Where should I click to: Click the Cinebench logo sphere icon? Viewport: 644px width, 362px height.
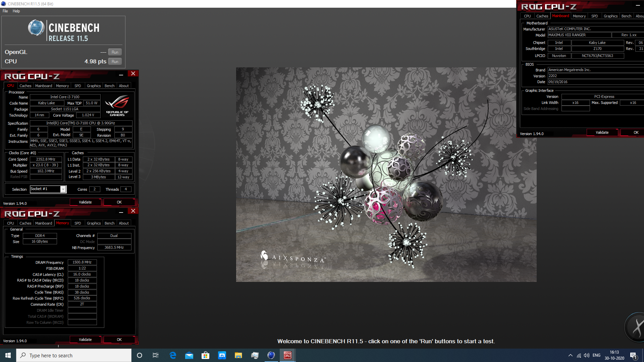tap(36, 28)
